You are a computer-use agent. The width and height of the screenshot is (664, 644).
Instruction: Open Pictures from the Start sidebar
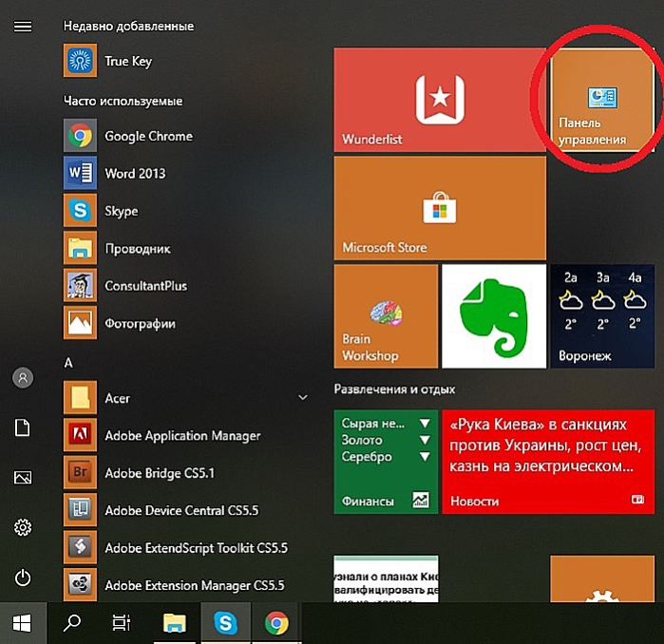tap(23, 477)
